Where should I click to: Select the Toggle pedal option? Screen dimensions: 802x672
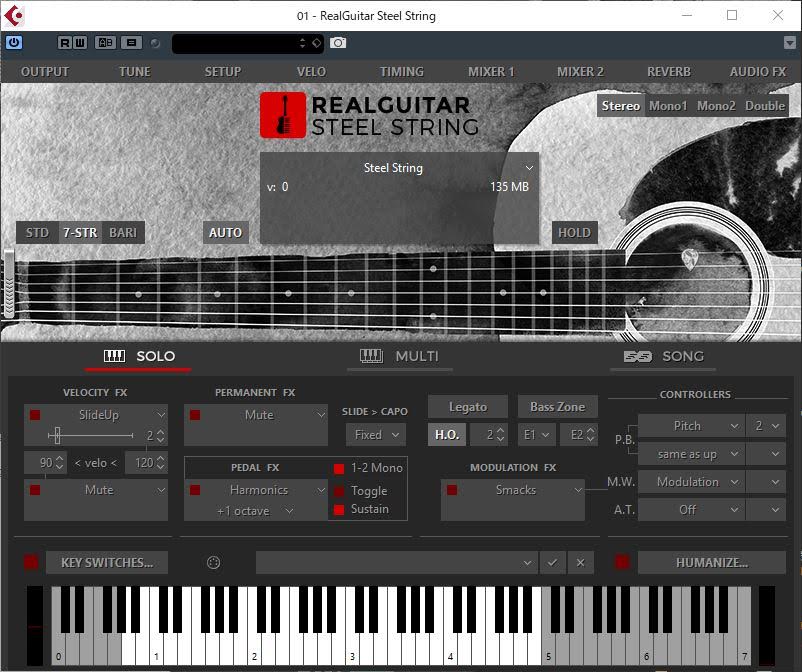[339, 491]
